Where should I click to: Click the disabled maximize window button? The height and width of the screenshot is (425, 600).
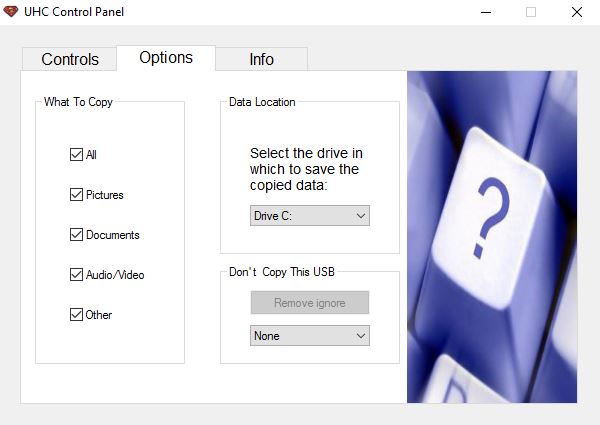tap(531, 12)
